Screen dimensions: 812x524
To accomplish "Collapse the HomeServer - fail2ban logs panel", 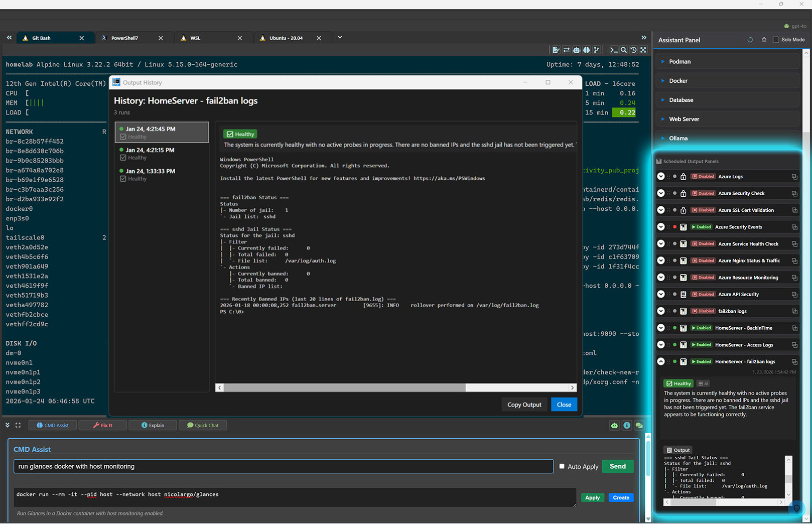I will (661, 361).
